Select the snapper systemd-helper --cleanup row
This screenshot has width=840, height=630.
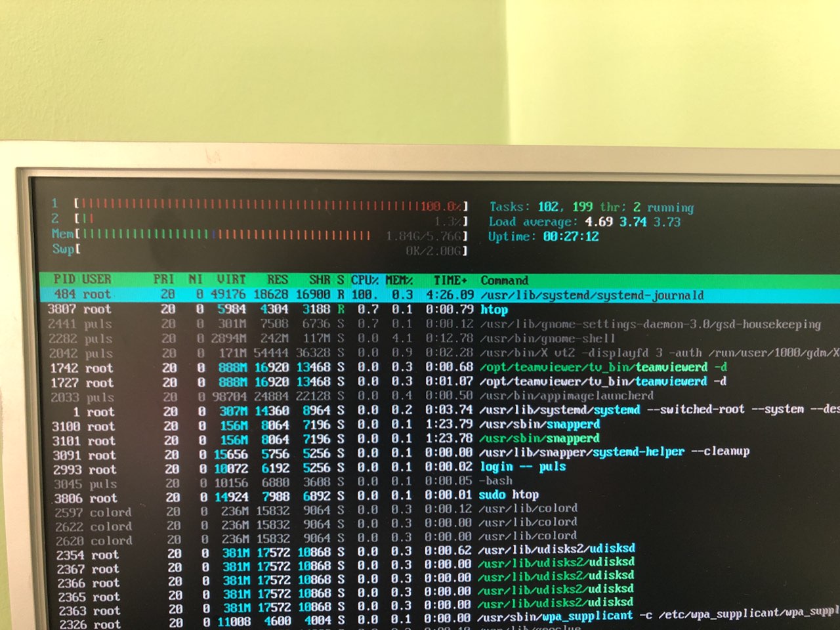pyautogui.click(x=440, y=454)
